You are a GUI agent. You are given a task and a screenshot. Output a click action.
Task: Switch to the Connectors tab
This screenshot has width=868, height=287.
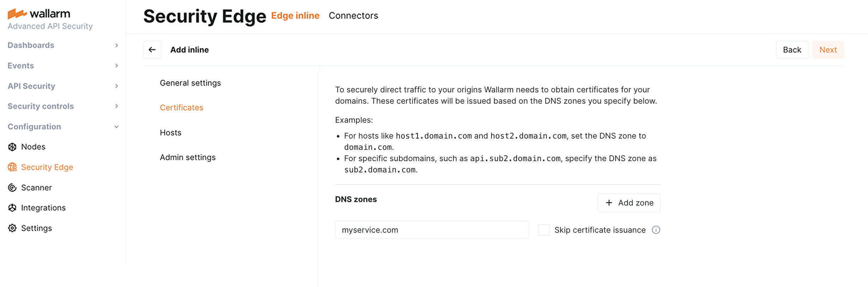(353, 16)
